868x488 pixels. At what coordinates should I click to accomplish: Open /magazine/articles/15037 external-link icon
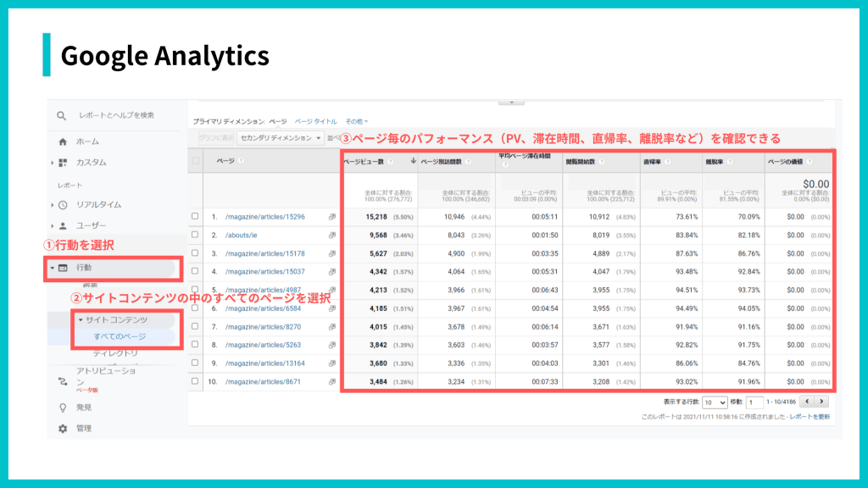332,272
